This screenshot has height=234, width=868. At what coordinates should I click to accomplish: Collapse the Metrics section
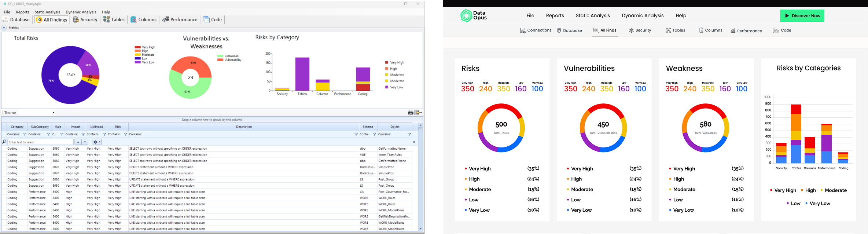tap(4, 28)
